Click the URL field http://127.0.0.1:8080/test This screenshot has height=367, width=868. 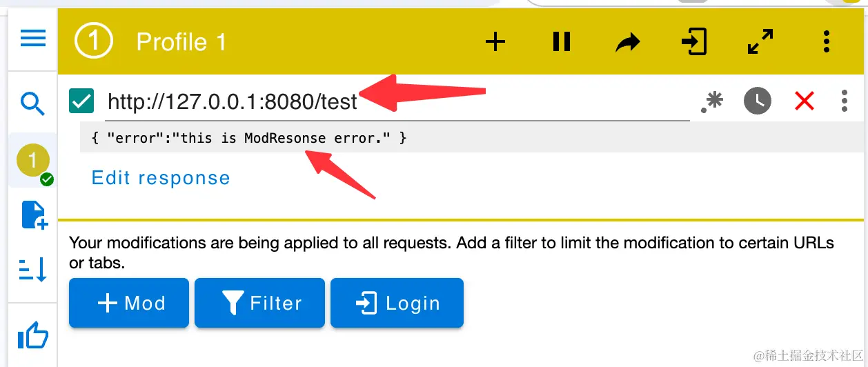pos(397,102)
